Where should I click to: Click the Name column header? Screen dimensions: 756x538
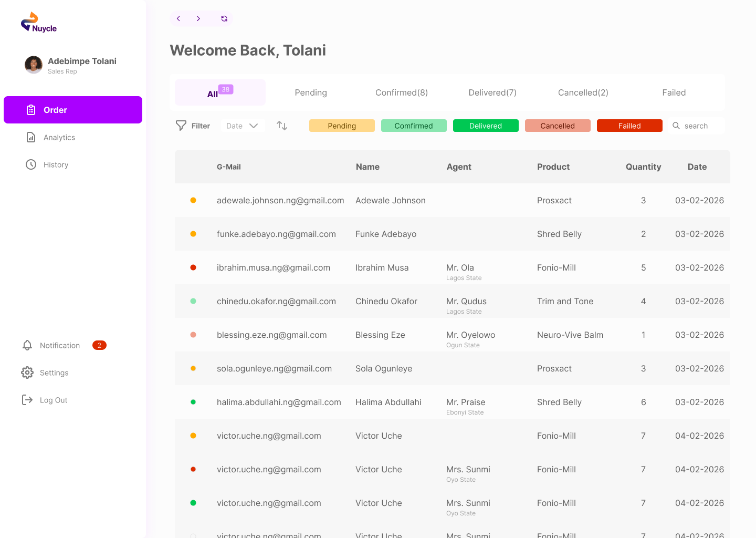coord(367,167)
